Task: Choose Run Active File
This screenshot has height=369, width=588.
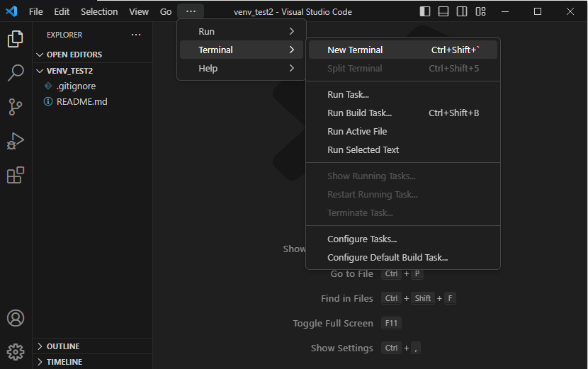Action: coord(403,131)
